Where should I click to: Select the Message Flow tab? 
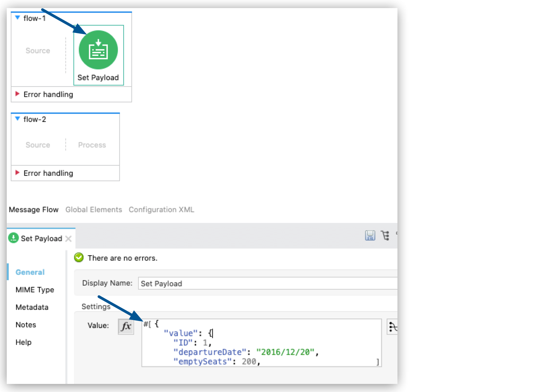[34, 209]
